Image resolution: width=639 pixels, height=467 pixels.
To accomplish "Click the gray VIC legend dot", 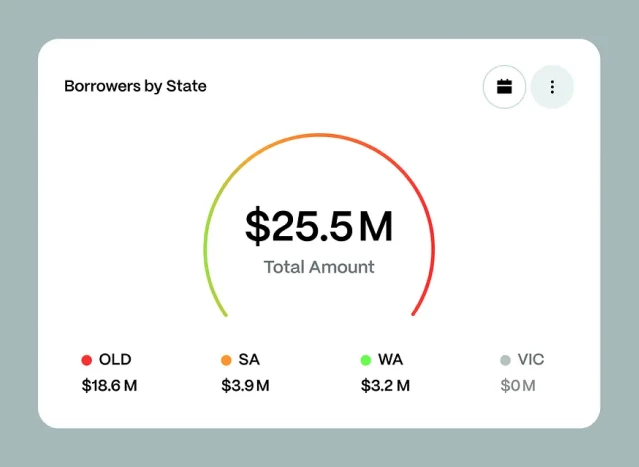I will (x=505, y=360).
